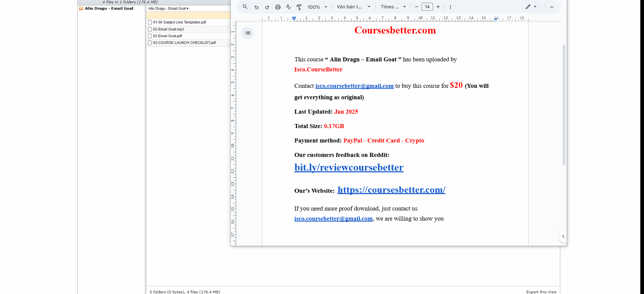644x294 pixels.
Task: Increase the font size
Action: (438, 7)
